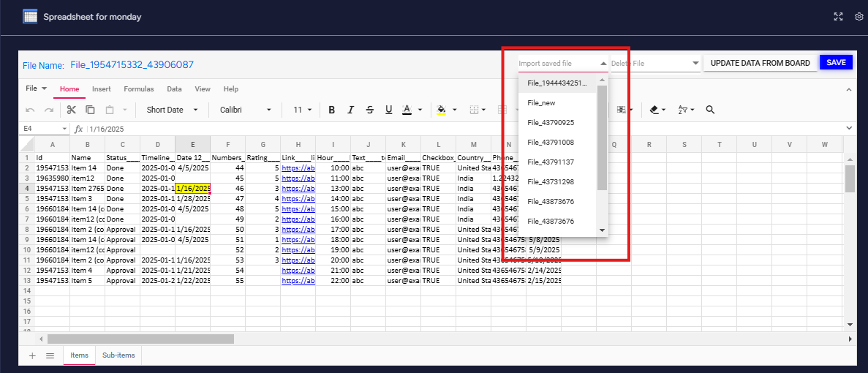Select the Items sheet tab
This screenshot has width=868, height=373.
click(79, 355)
